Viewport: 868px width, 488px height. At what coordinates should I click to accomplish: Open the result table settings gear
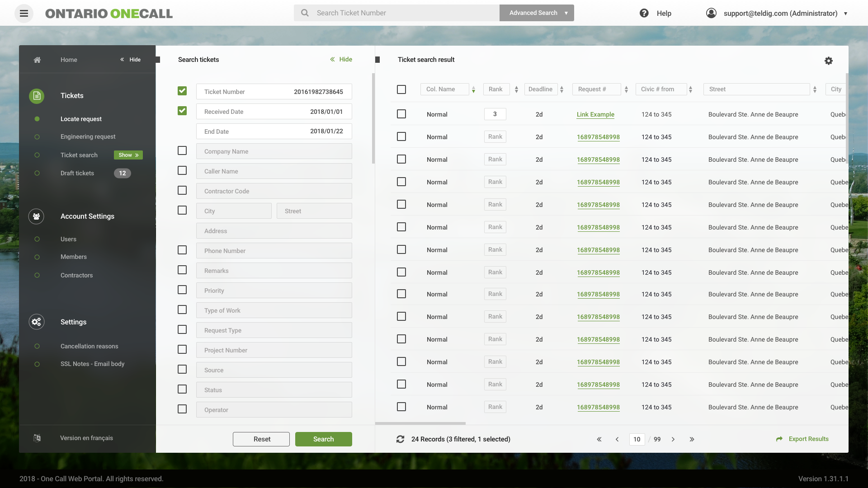pos(828,61)
